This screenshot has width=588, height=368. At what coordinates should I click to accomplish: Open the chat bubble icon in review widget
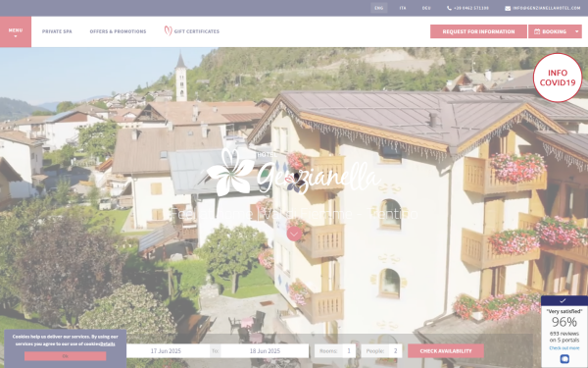pos(564,359)
